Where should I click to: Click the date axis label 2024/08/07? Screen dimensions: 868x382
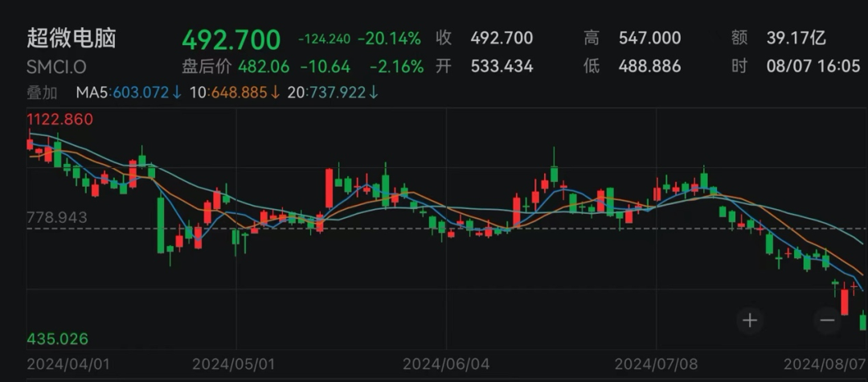pyautogui.click(x=825, y=364)
